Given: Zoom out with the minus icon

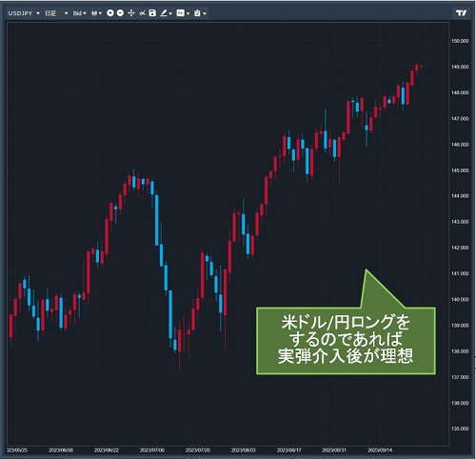Looking at the screenshot, I should [120, 13].
